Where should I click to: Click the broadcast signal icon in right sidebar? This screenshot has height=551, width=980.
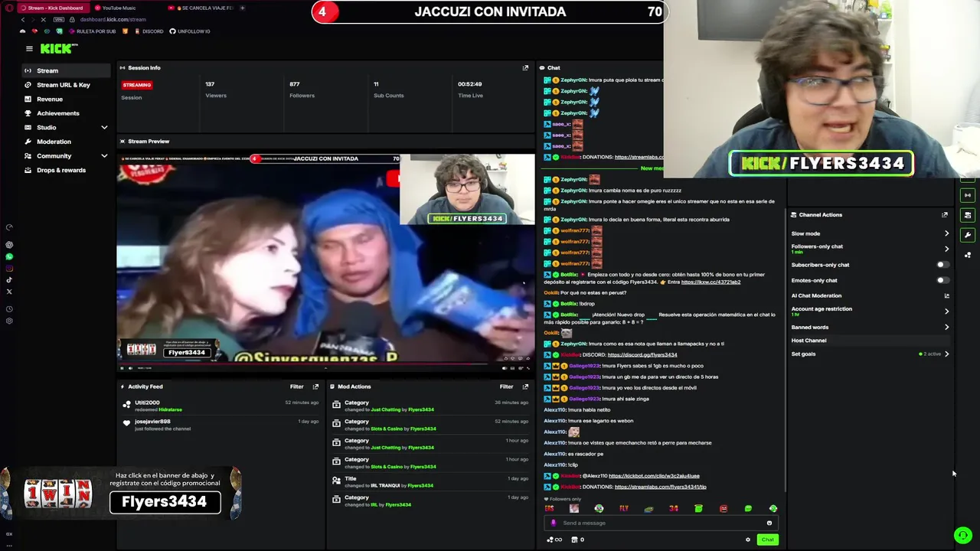click(x=968, y=195)
